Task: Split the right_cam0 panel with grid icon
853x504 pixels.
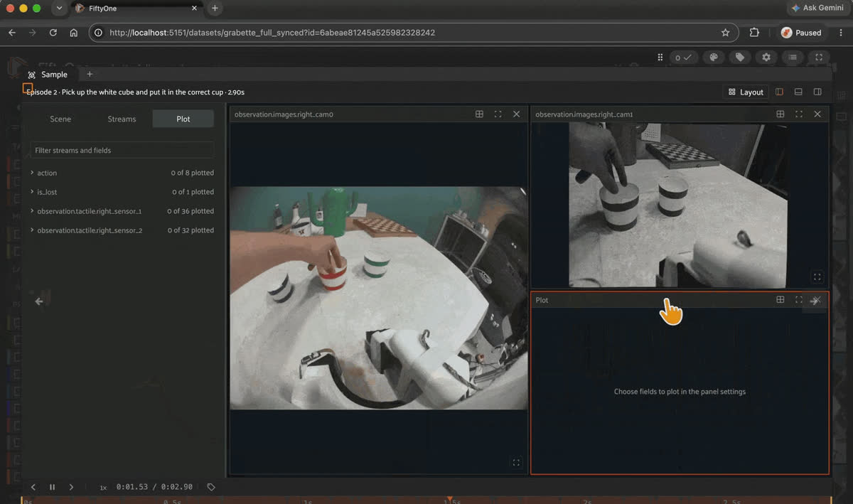Action: 479,114
